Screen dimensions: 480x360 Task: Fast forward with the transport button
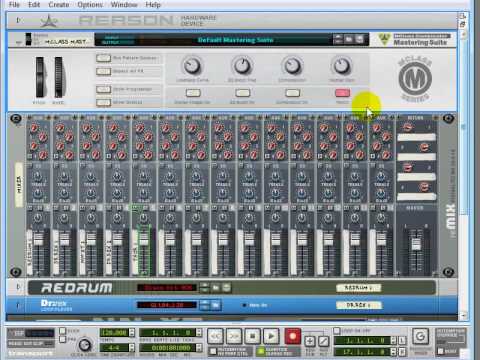[x=234, y=336]
